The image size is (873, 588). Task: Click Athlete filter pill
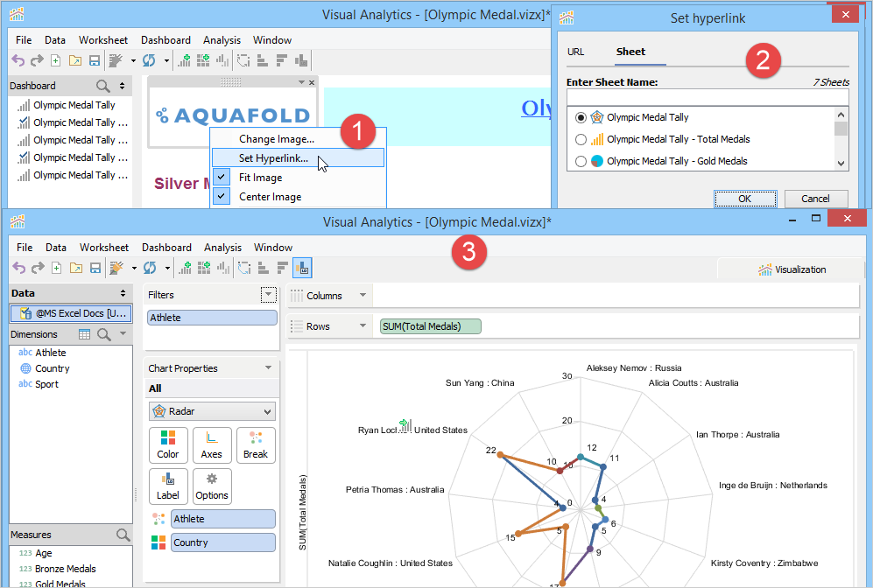[x=212, y=318]
